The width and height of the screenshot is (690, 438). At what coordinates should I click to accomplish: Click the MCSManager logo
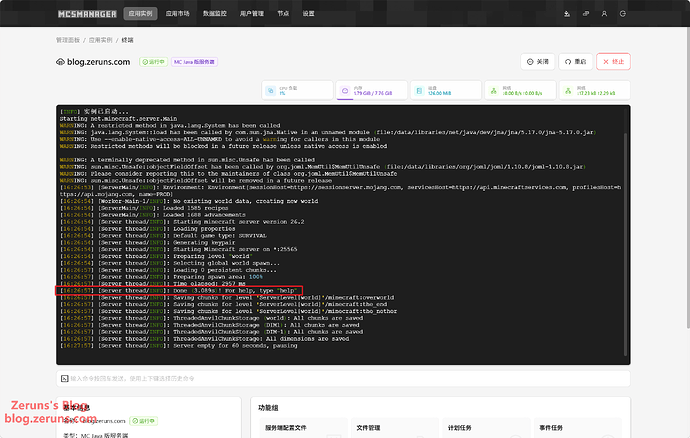[x=87, y=14]
